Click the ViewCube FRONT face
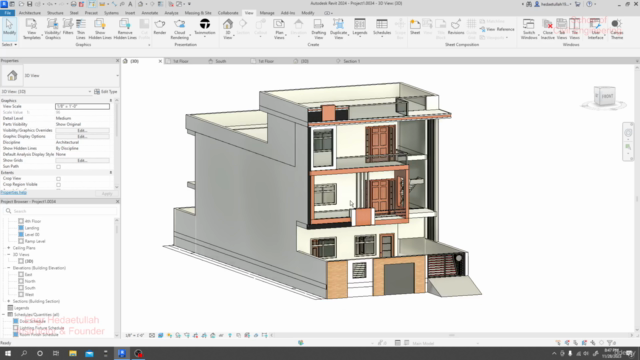This screenshot has height=360, width=640. [607, 96]
